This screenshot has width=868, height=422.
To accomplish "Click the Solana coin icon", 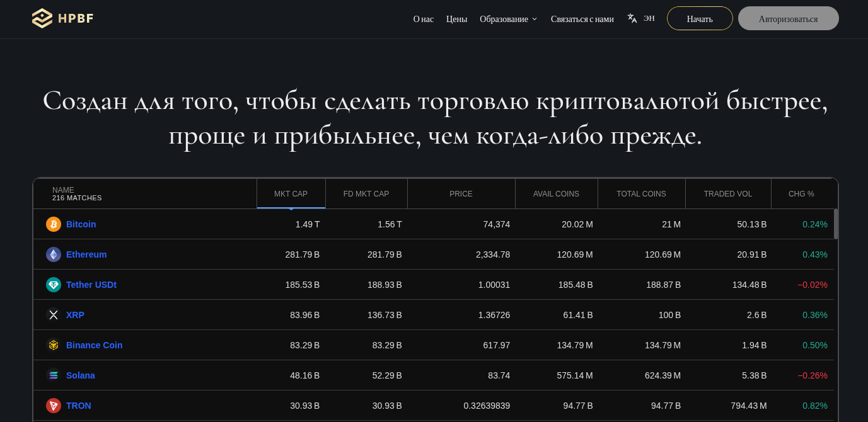I will click(x=54, y=375).
